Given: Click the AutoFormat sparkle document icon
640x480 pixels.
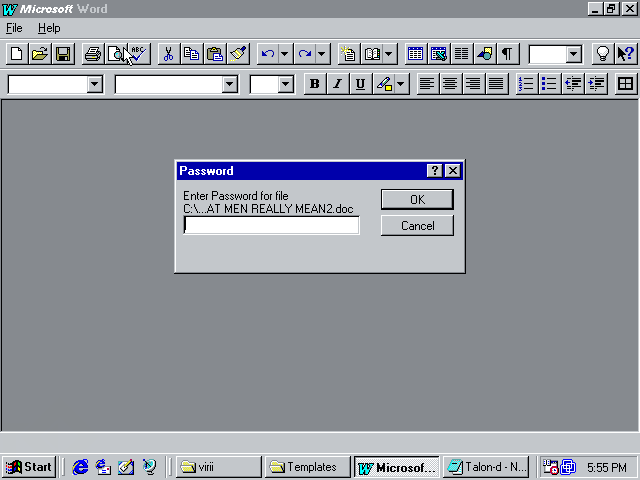Looking at the screenshot, I should [349, 53].
